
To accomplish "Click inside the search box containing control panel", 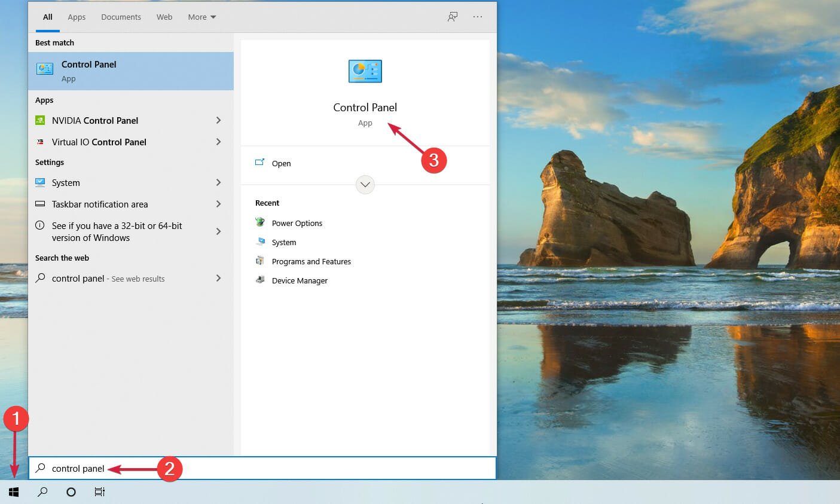I will [x=262, y=468].
